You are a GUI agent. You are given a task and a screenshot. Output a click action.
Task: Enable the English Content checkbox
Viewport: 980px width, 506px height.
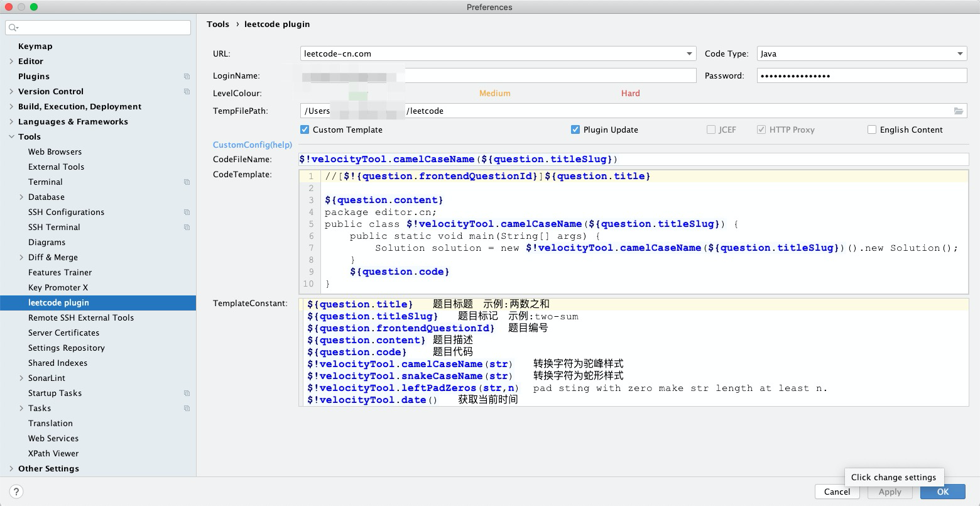pyautogui.click(x=872, y=129)
